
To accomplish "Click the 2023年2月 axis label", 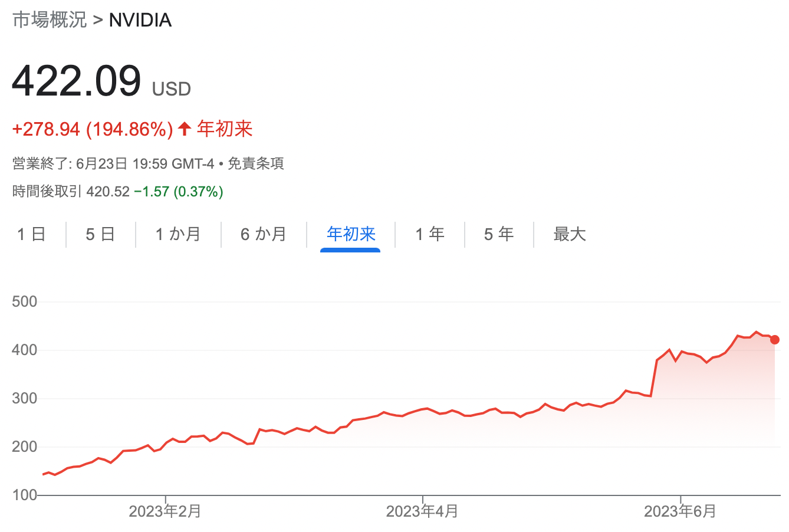I will (165, 511).
